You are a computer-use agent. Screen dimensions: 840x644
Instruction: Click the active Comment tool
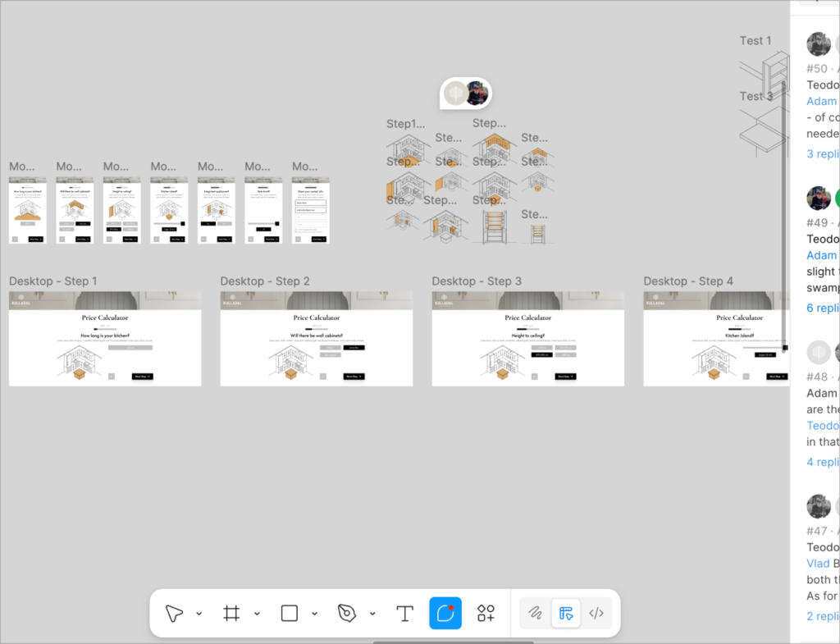click(x=445, y=613)
